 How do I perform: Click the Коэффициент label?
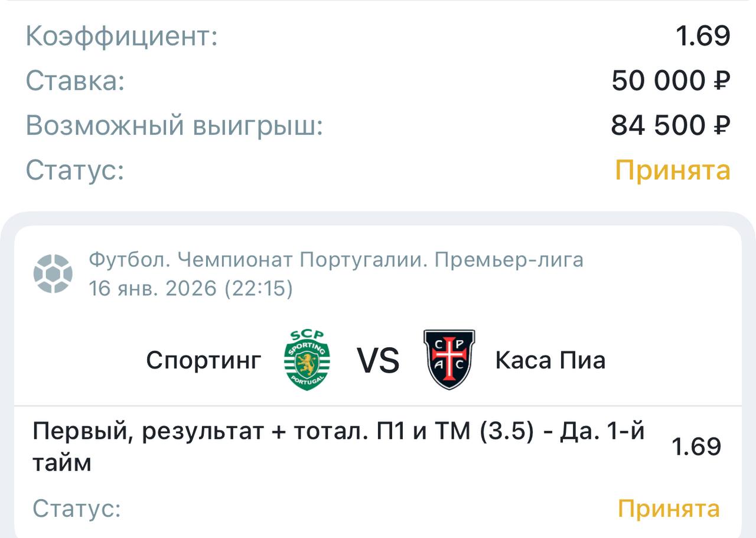122,37
